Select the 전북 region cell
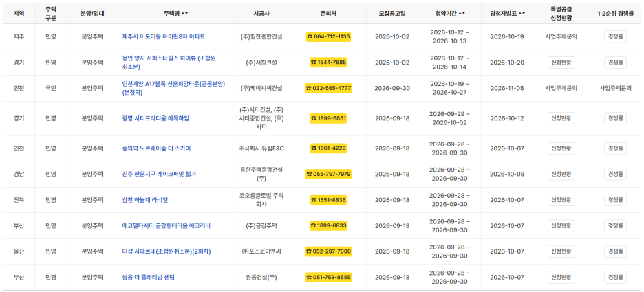This screenshot has width=644, height=292. tap(19, 200)
